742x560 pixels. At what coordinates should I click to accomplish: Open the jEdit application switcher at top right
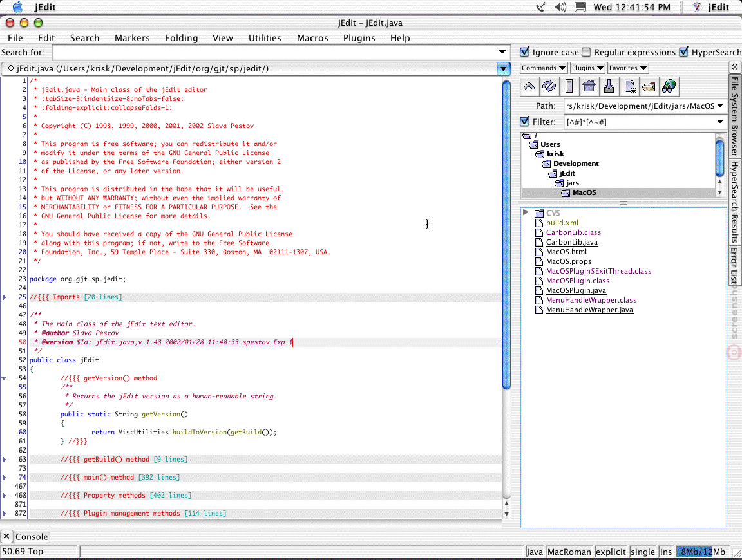(711, 7)
